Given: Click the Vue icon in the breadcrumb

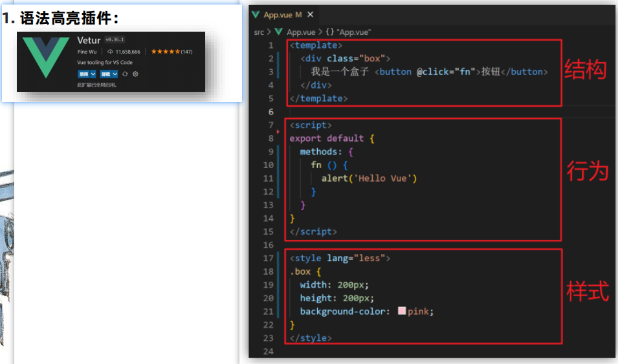Looking at the screenshot, I should (x=279, y=32).
